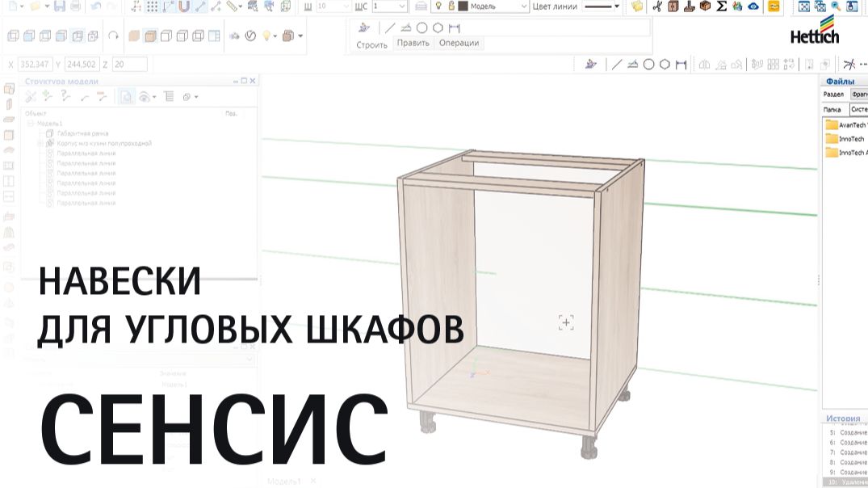Collapse the Модель1 tree node
868x488 pixels.
tap(31, 124)
